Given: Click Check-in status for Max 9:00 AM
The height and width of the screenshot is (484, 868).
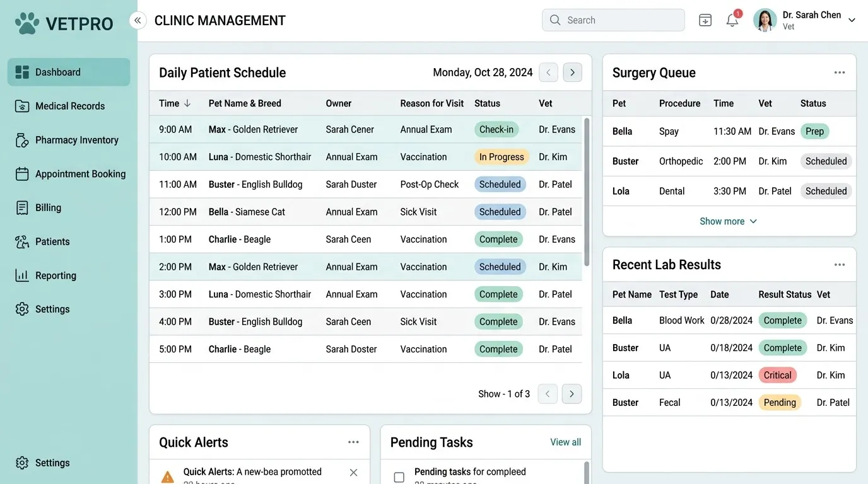Looking at the screenshot, I should click(x=496, y=129).
